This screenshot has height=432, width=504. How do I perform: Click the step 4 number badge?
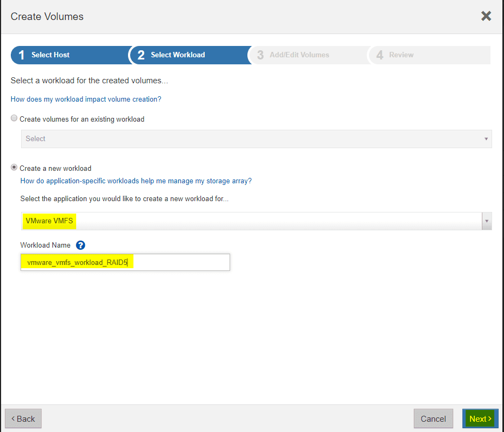coord(379,55)
